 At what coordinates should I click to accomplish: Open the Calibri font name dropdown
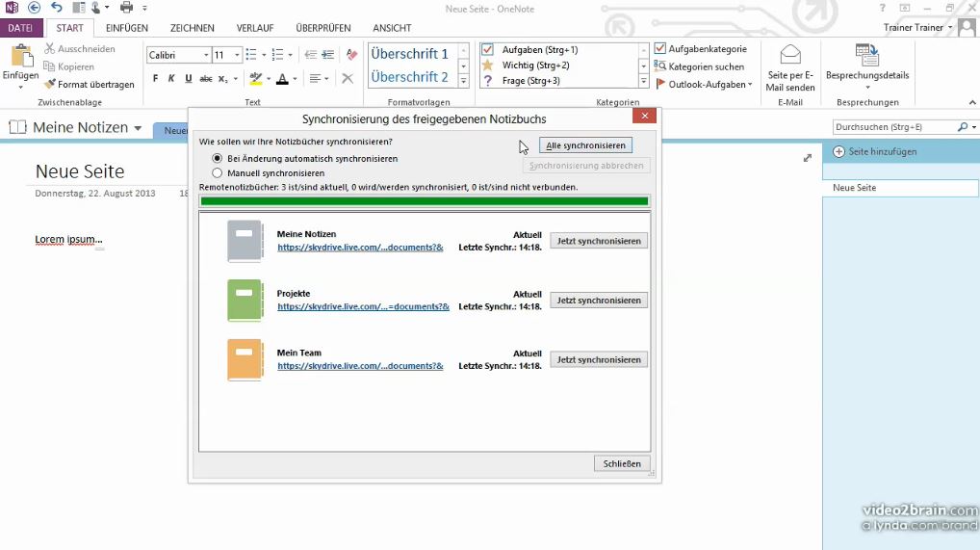(x=206, y=55)
